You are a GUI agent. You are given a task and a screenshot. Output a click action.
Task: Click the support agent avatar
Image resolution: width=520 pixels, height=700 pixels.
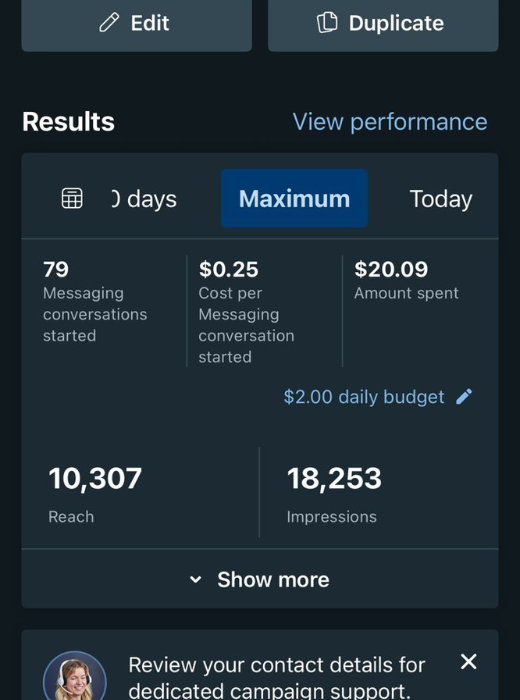pyautogui.click(x=75, y=675)
